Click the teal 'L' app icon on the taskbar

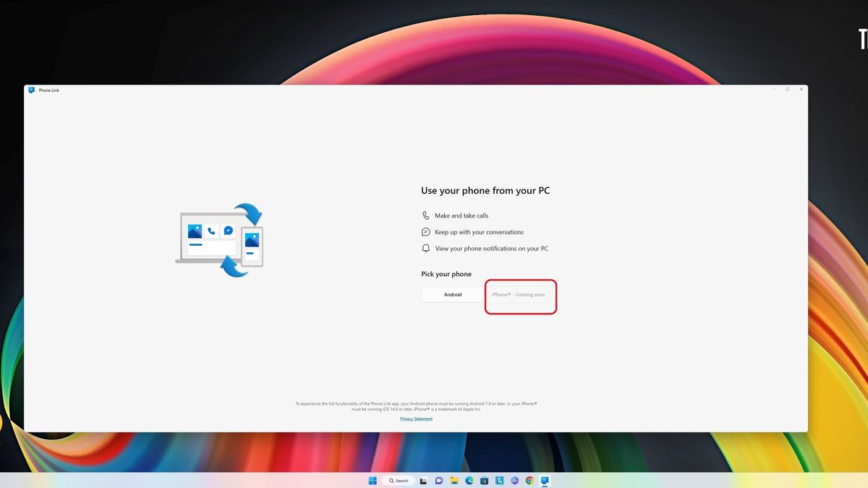(499, 480)
